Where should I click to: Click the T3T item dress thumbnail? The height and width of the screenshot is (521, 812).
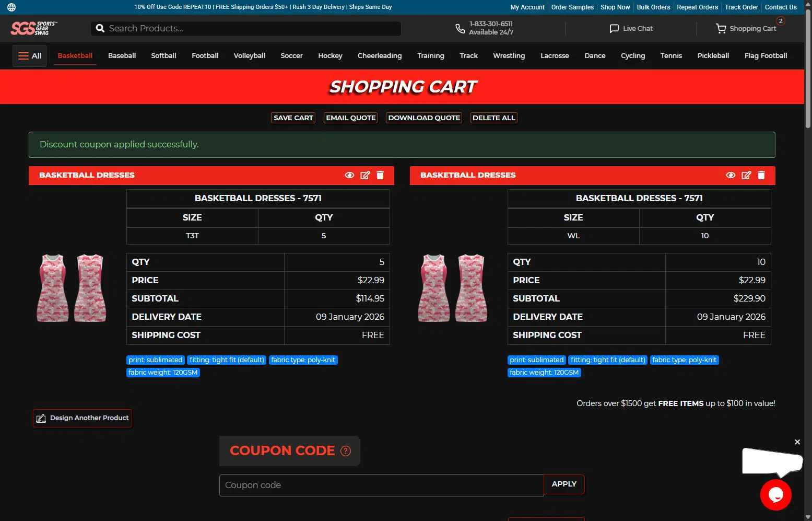tap(72, 288)
